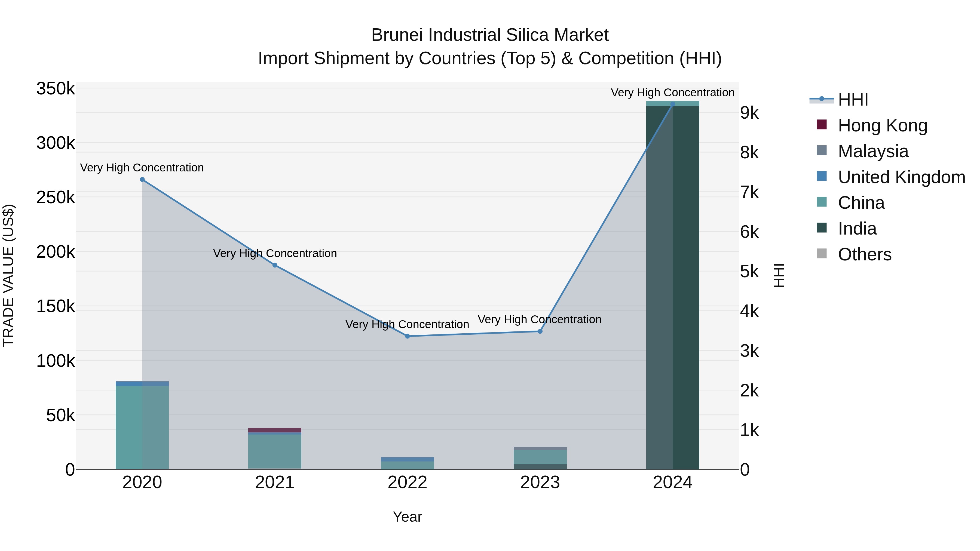Toggle Hong Kong legend entry
The image size is (980, 551).
[x=872, y=125]
